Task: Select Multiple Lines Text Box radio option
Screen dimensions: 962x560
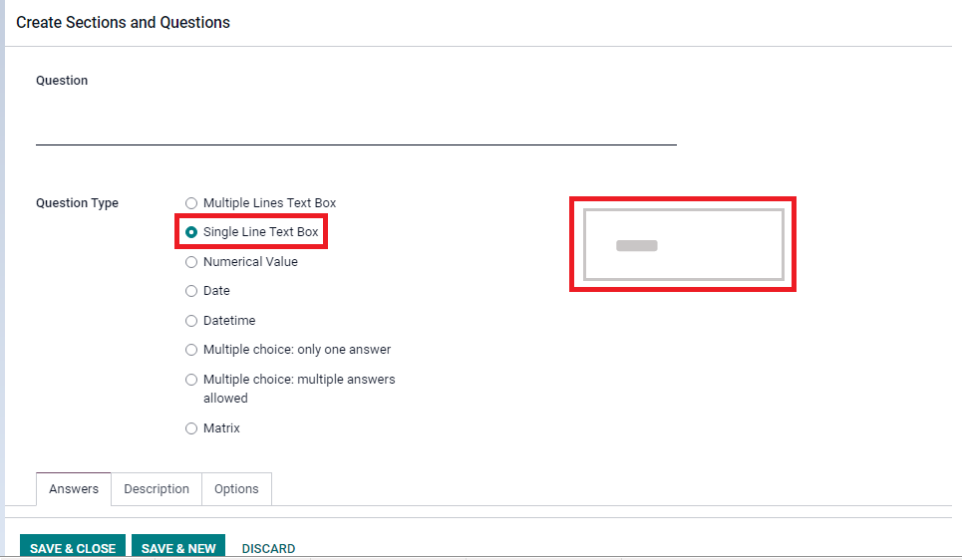Action: coord(191,203)
